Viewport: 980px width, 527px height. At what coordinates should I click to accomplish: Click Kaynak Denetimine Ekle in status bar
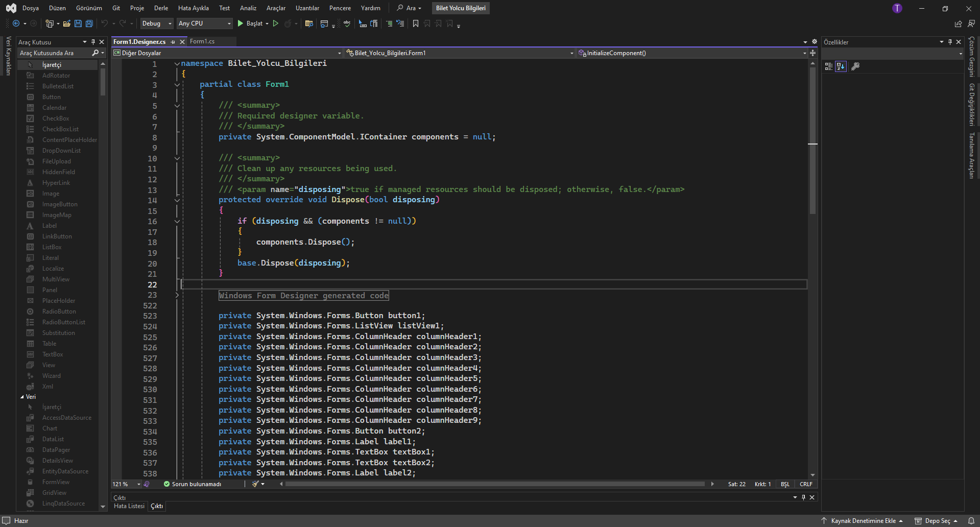click(863, 521)
